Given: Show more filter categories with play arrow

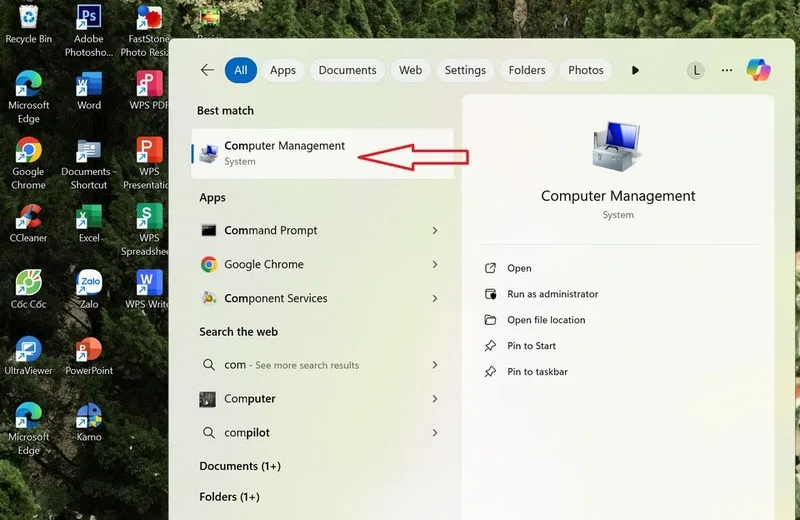Looking at the screenshot, I should 635,70.
